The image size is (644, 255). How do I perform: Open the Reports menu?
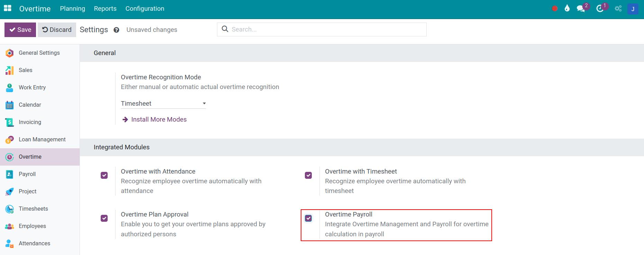(x=105, y=9)
